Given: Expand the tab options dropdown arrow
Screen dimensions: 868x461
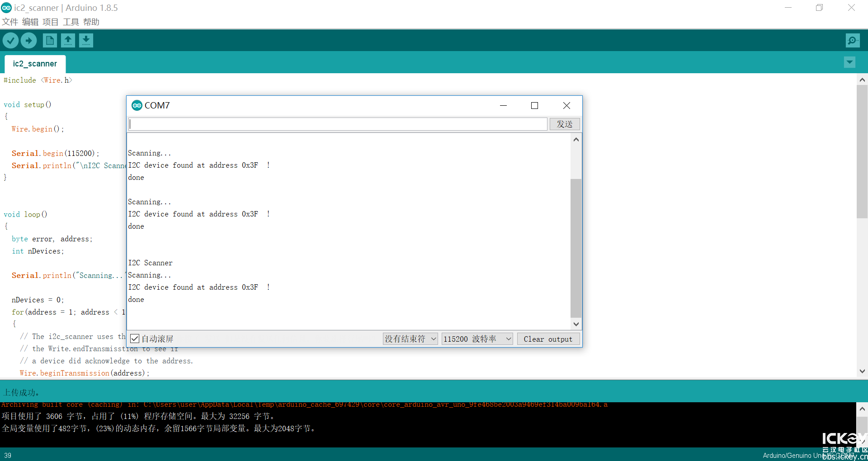Looking at the screenshot, I should 849,62.
